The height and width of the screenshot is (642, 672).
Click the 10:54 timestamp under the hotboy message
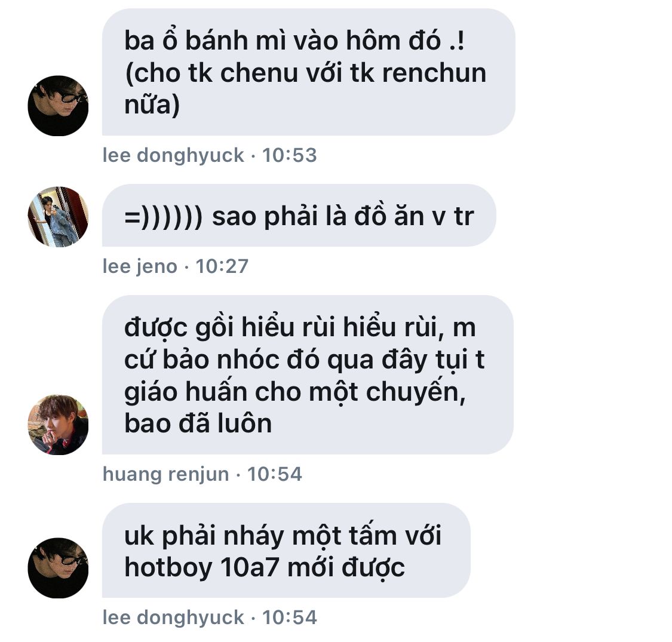(289, 618)
